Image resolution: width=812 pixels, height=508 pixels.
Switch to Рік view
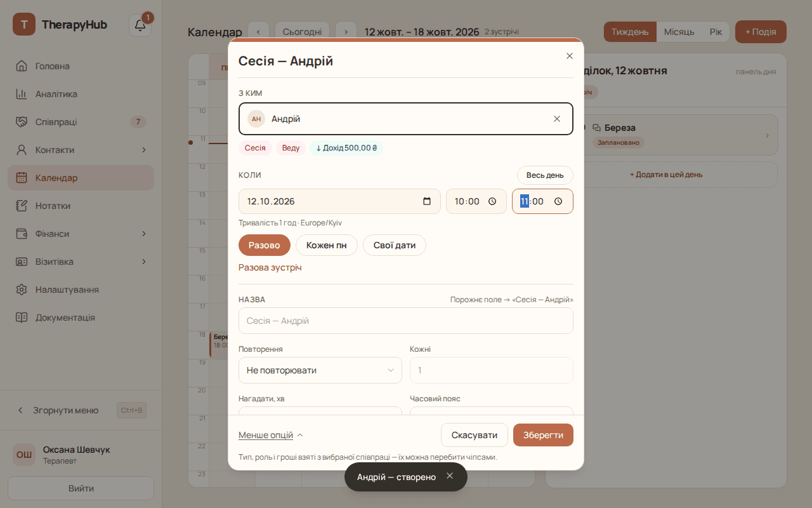(x=716, y=32)
